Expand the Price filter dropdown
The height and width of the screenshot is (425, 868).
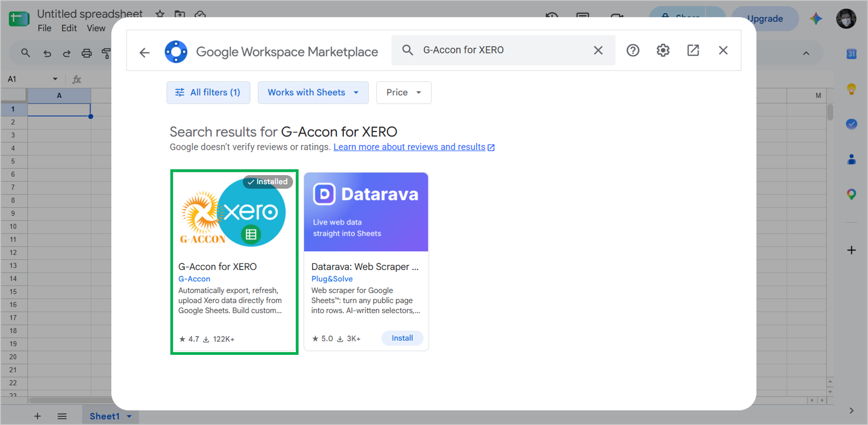click(404, 93)
